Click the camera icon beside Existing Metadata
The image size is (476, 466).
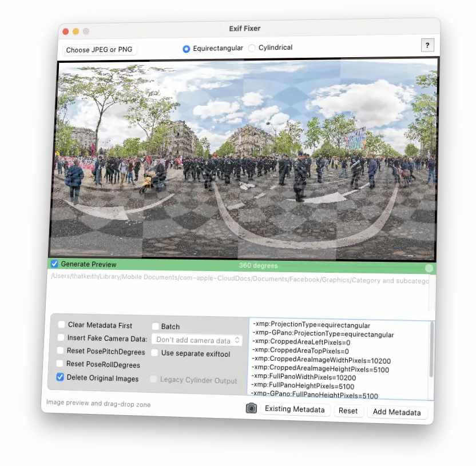(251, 408)
